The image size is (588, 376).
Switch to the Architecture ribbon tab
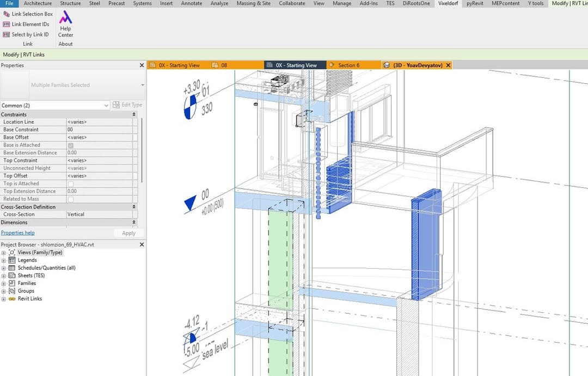[x=38, y=3]
